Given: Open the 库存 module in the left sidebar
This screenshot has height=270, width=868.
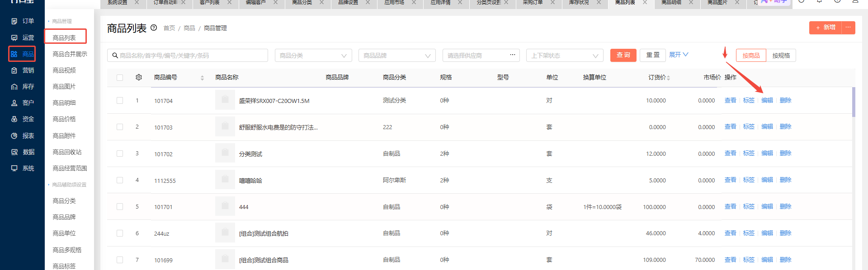Looking at the screenshot, I should 23,86.
